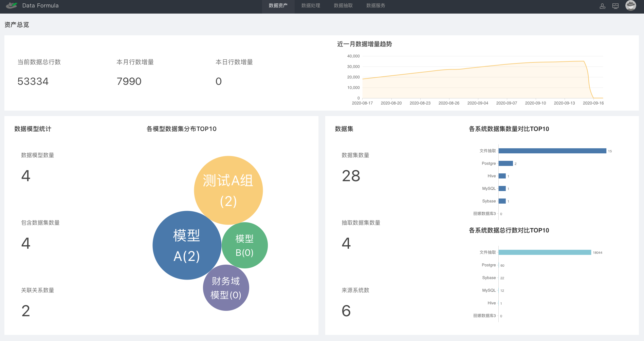Click the 测试A组(2) yellow bubble
The image size is (644, 341).
[x=228, y=190]
